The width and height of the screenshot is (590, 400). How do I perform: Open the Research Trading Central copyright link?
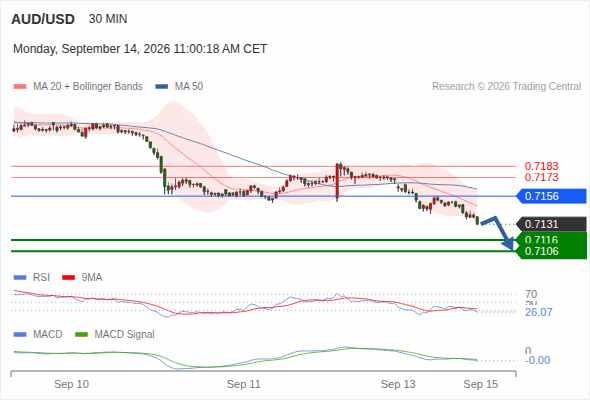coord(506,87)
